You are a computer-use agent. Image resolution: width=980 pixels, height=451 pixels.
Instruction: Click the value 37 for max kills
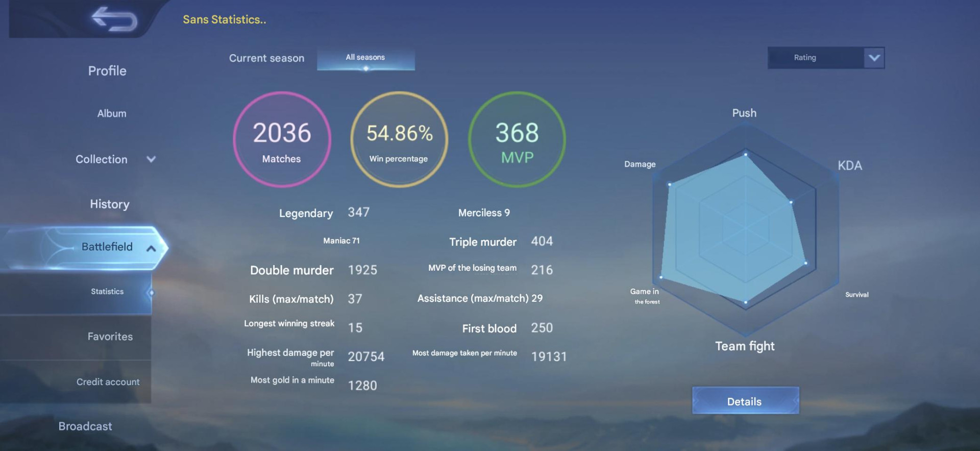(355, 299)
